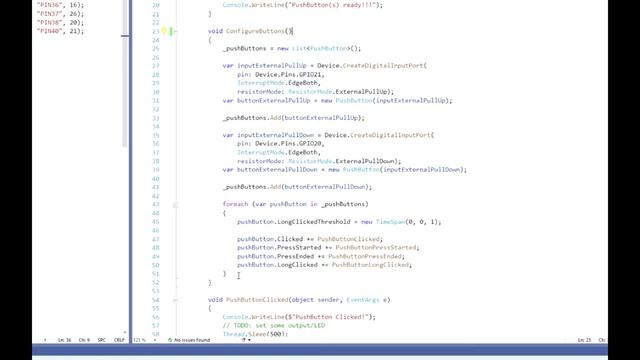
Task: Click _pushButtons.Add(buttonExternalPullDown) on line 41
Action: (297, 187)
